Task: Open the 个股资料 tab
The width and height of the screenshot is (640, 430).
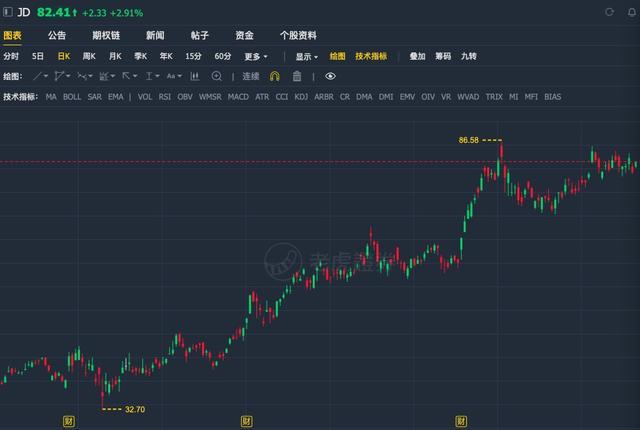Action: pyautogui.click(x=296, y=34)
